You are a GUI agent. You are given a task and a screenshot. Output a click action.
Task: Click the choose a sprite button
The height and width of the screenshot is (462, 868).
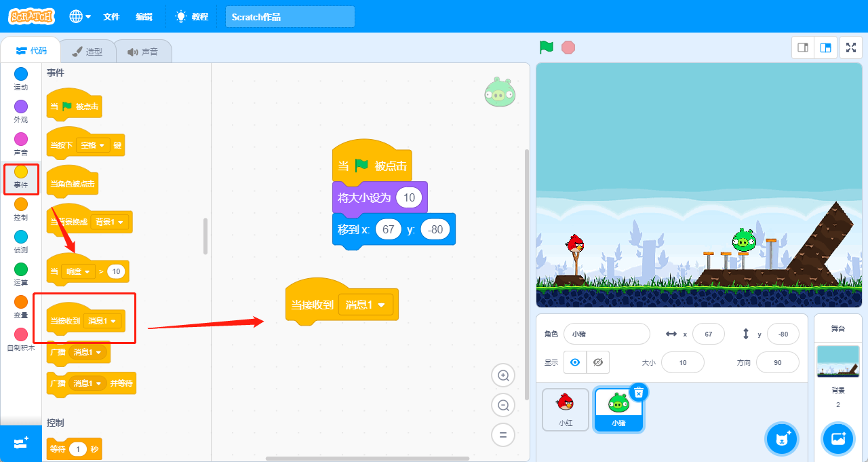coord(782,438)
